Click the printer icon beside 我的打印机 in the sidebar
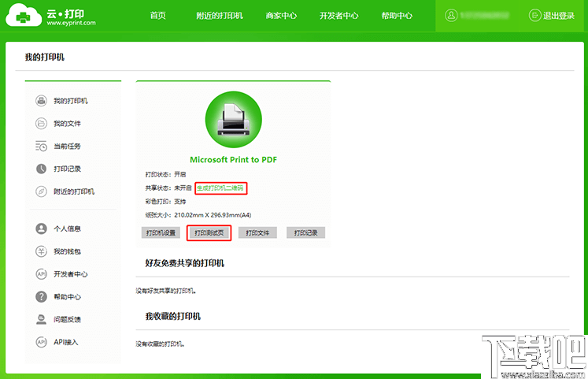 point(41,101)
